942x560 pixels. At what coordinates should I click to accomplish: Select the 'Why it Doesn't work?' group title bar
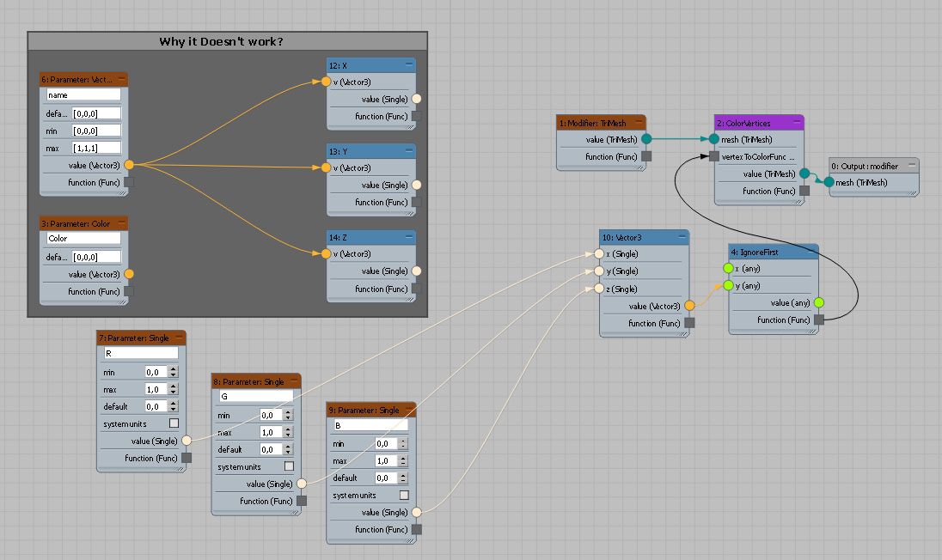pyautogui.click(x=228, y=41)
